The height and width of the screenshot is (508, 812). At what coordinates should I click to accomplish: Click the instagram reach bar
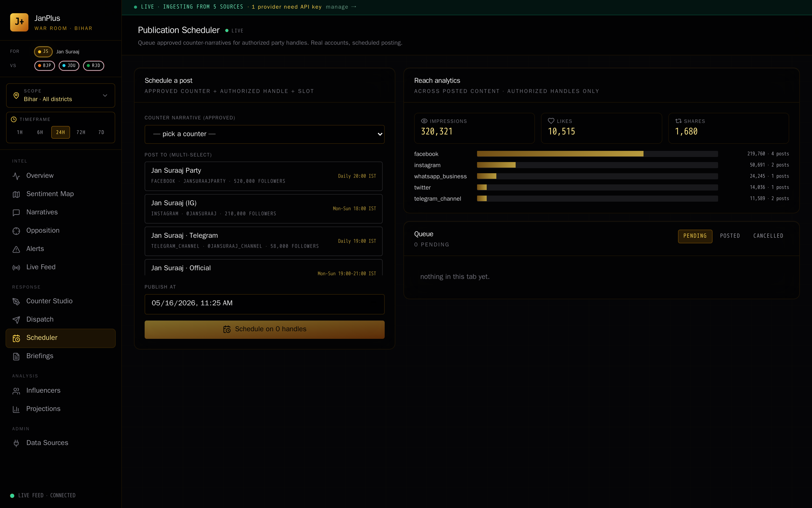(597, 165)
